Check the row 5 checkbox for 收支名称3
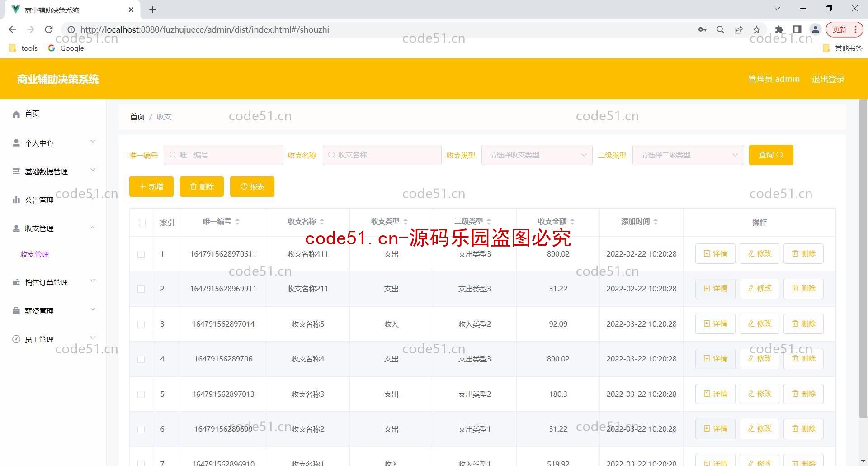868x466 pixels. pyautogui.click(x=141, y=395)
